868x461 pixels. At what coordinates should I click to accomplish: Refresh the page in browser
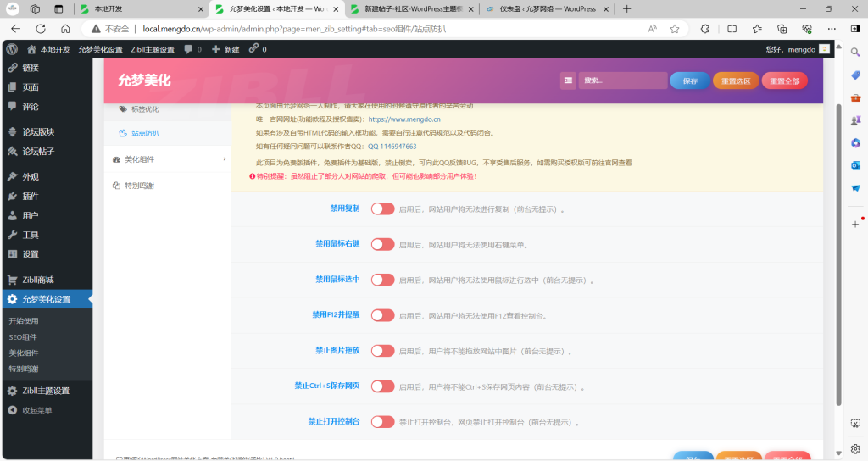[41, 29]
